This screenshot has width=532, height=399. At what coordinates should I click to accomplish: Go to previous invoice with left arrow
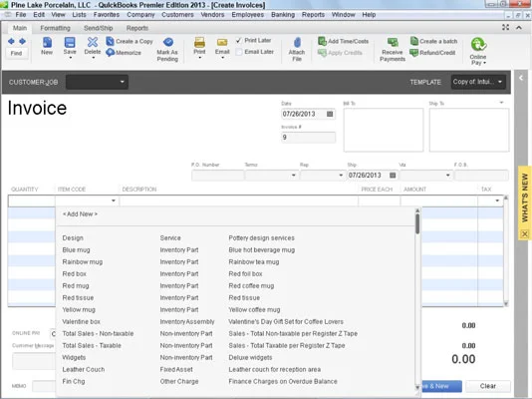click(x=11, y=42)
